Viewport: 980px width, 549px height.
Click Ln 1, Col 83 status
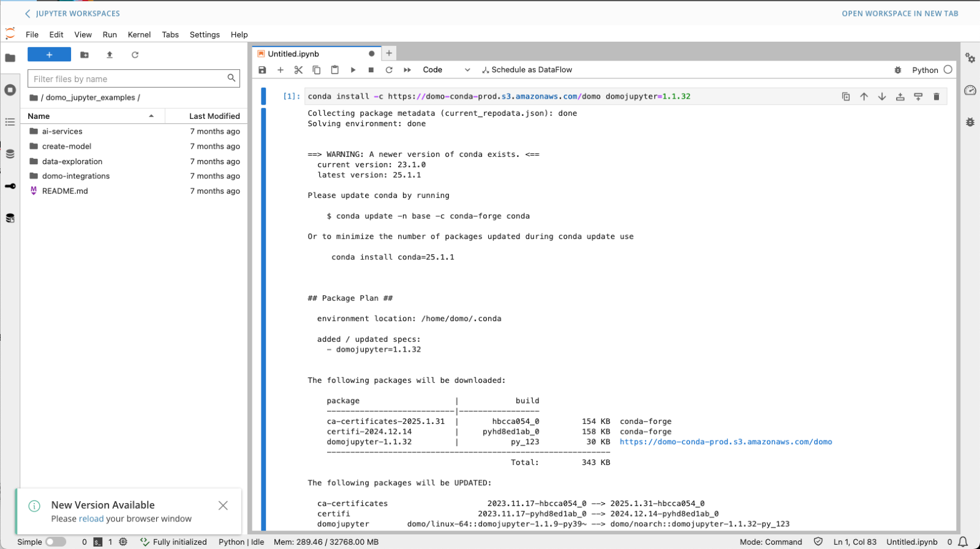854,542
